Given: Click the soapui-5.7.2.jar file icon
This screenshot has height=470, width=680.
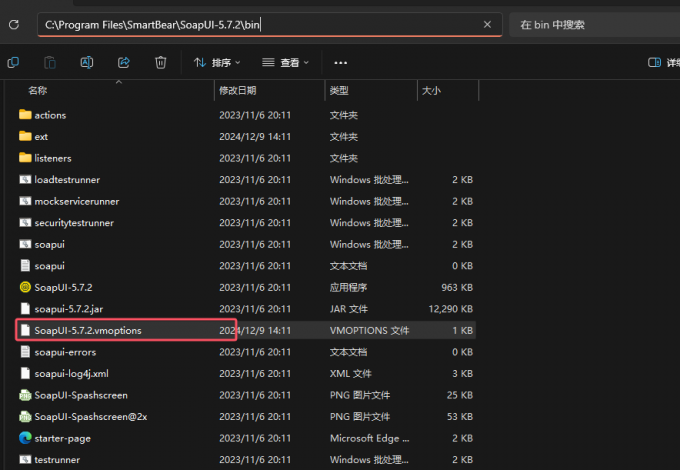Looking at the screenshot, I should coord(25,308).
